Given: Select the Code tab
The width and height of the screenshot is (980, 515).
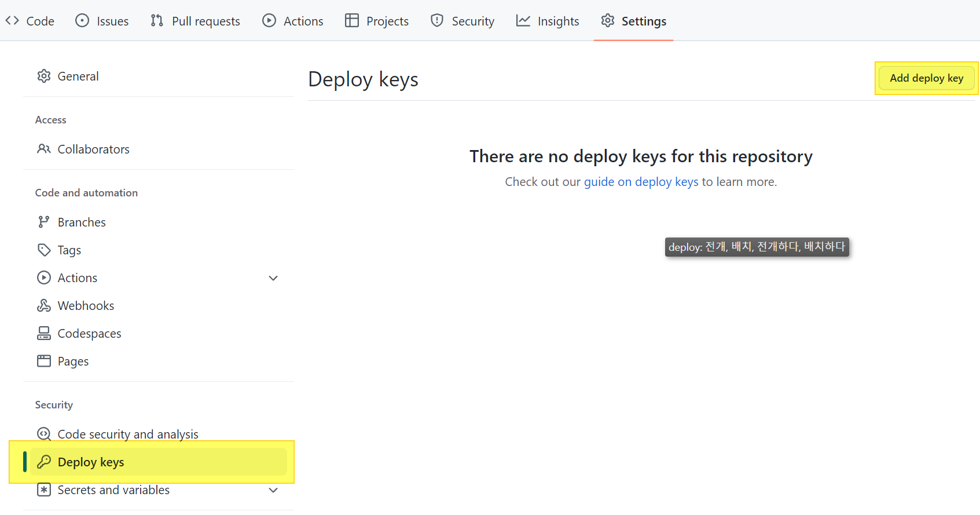Looking at the screenshot, I should tap(30, 21).
